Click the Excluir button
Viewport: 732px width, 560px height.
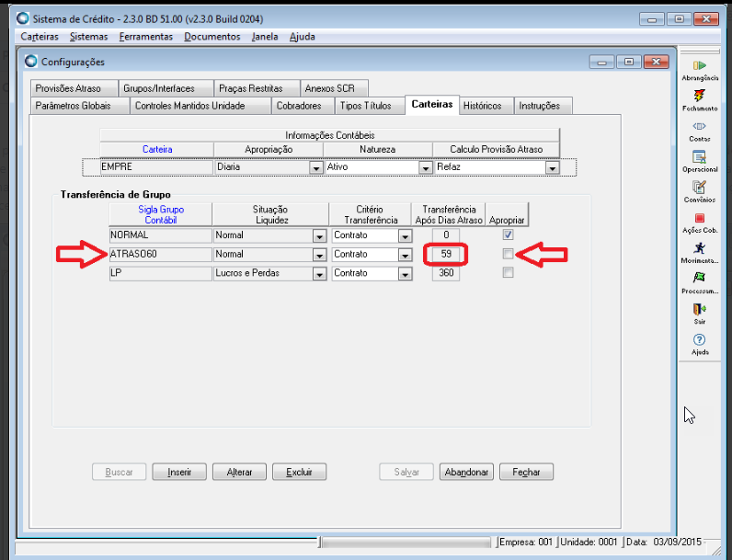(299, 472)
